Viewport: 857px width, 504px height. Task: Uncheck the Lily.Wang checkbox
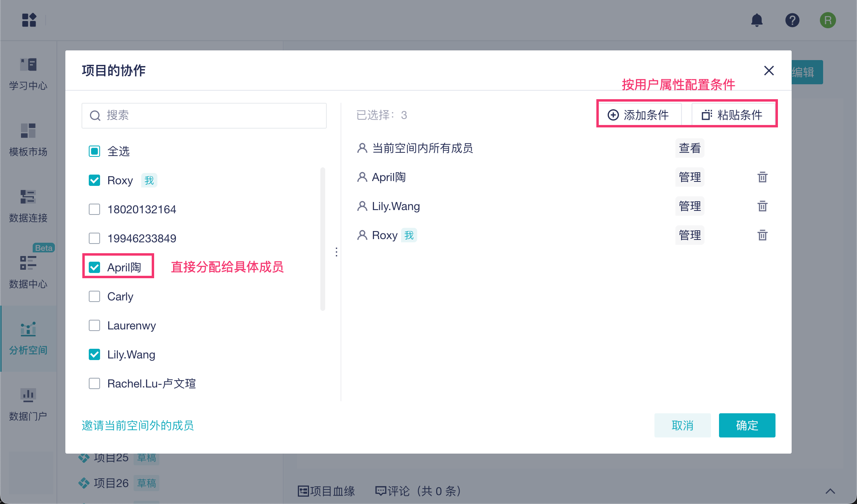94,354
